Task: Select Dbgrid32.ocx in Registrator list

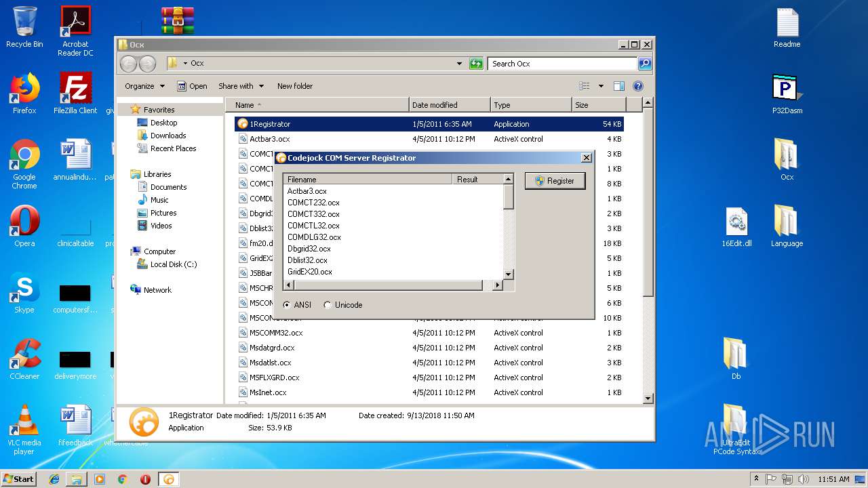Action: 309,249
